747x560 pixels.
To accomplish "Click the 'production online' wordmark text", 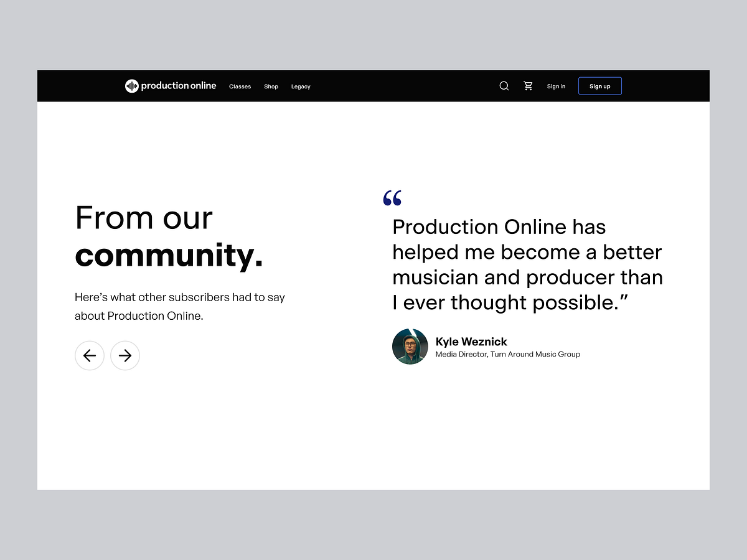I will [179, 86].
